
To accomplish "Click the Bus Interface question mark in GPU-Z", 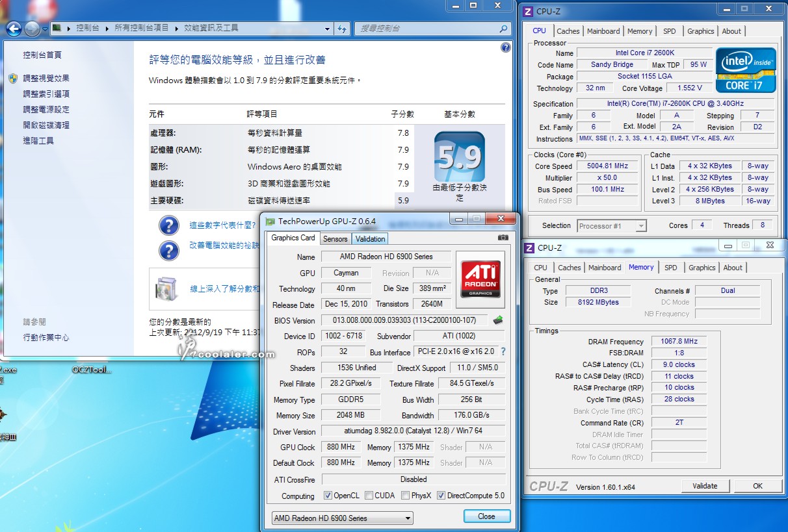I will click(503, 351).
